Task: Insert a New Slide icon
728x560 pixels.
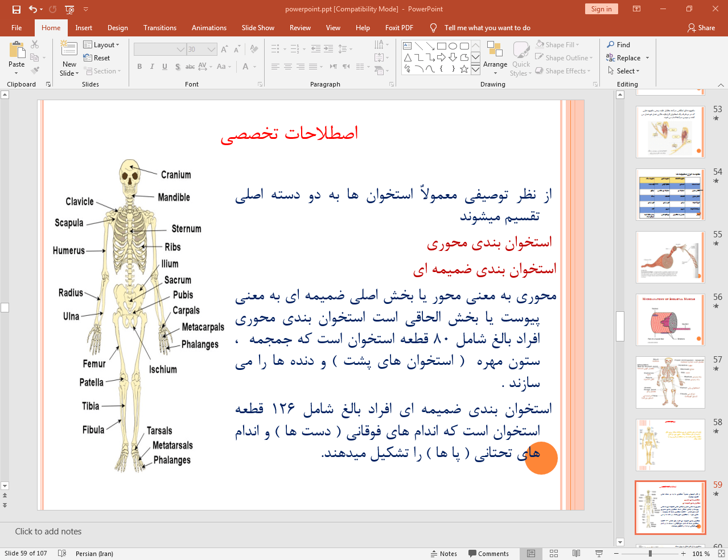Action: click(69, 50)
